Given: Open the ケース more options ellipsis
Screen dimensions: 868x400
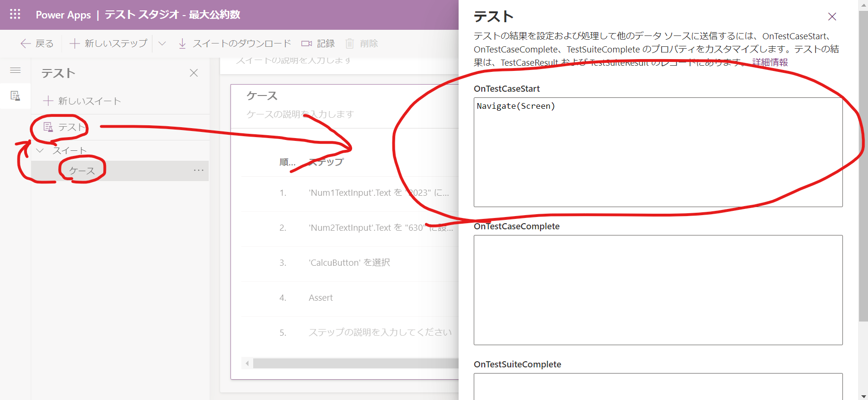Looking at the screenshot, I should [199, 170].
